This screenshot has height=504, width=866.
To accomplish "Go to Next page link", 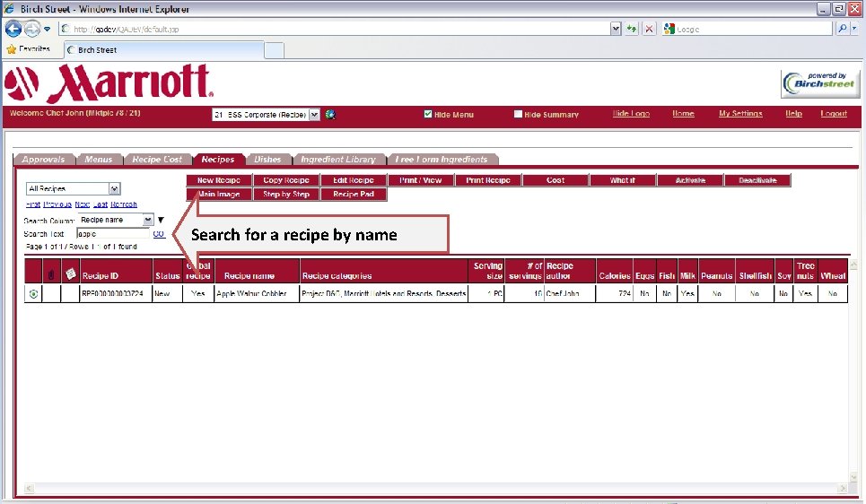I will pos(83,204).
